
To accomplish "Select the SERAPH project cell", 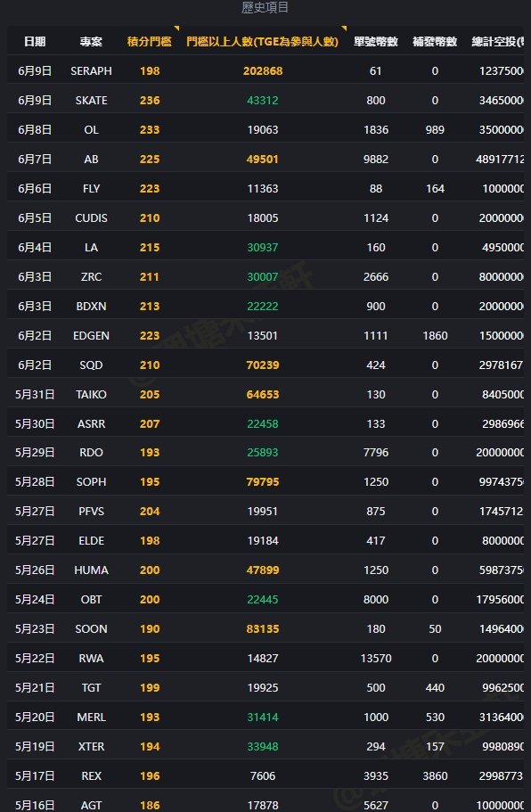I will [91, 71].
